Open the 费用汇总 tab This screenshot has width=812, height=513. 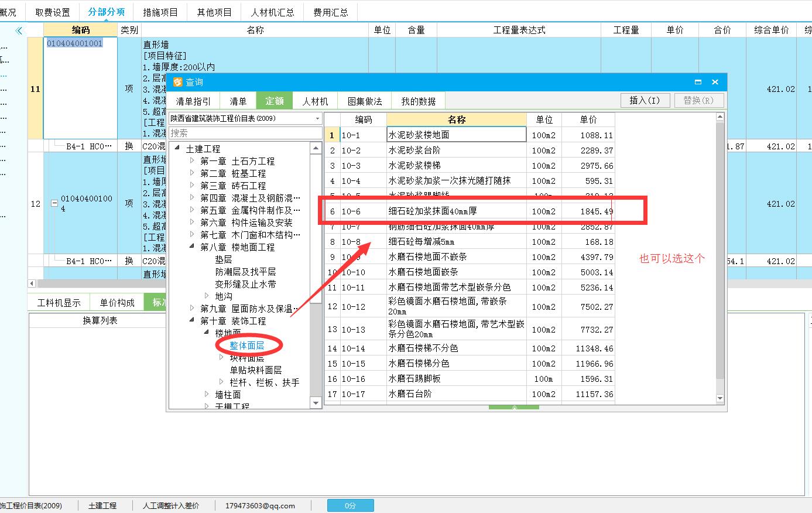330,12
